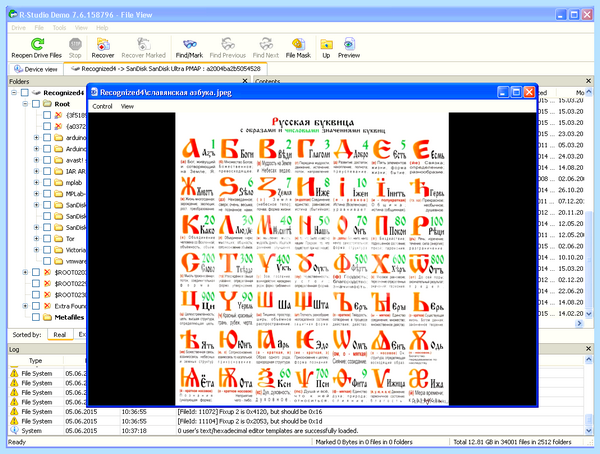The height and width of the screenshot is (454, 600).
Task: Click the mplab folder icon
Action: 58,183
